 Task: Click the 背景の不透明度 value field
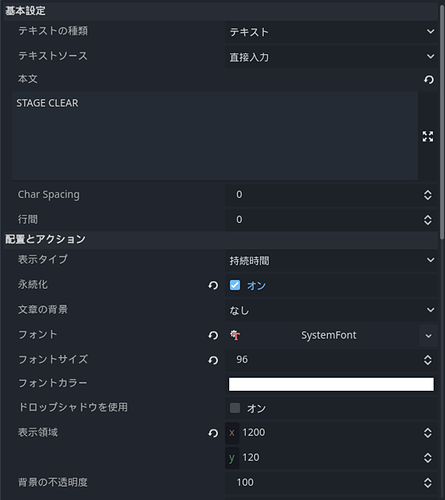tap(331, 482)
